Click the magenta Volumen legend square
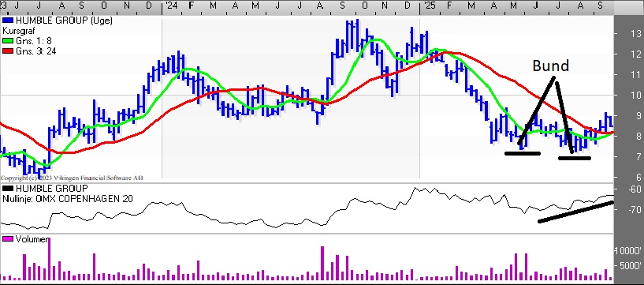The width and height of the screenshot is (644, 285). pyautogui.click(x=8, y=239)
